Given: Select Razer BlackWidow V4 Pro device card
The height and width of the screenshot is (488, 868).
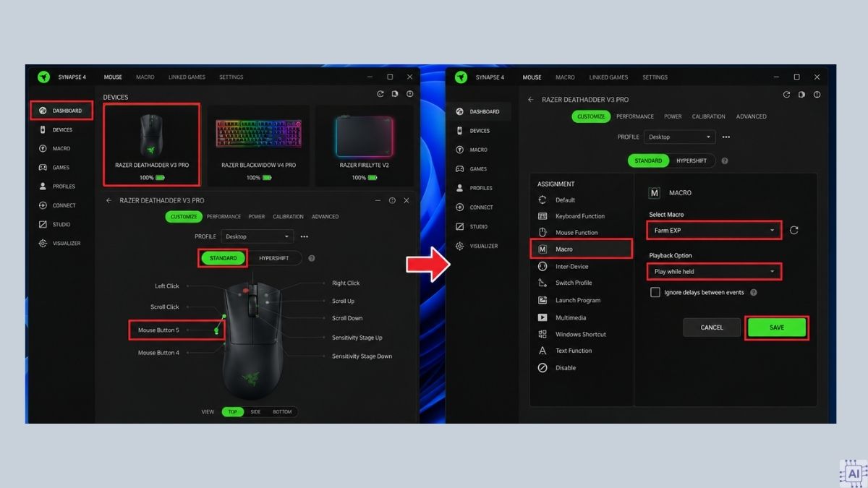Looking at the screenshot, I should 258,145.
